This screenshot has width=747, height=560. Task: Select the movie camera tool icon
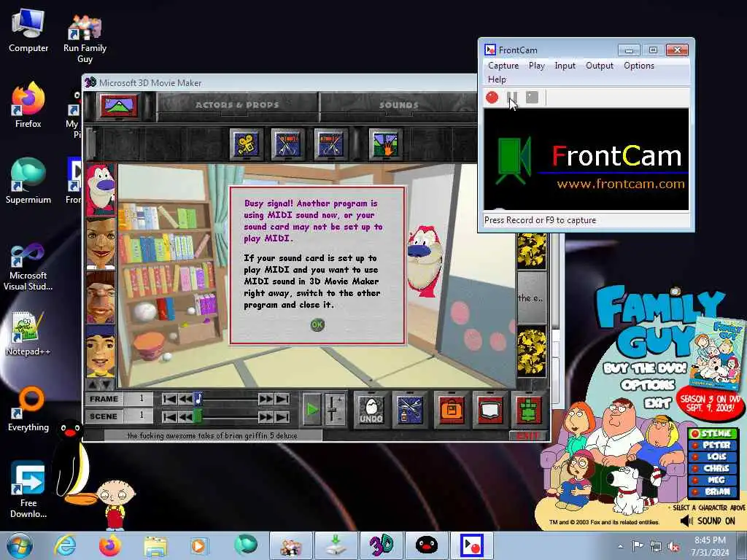pos(247,144)
